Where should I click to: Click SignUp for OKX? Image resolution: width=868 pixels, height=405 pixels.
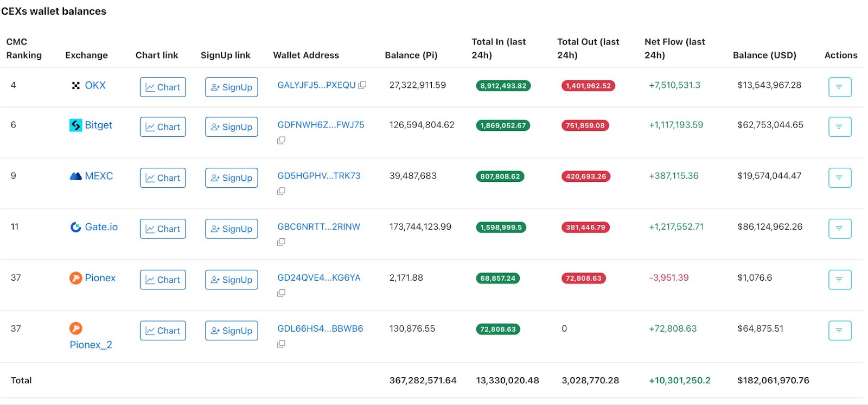click(232, 87)
